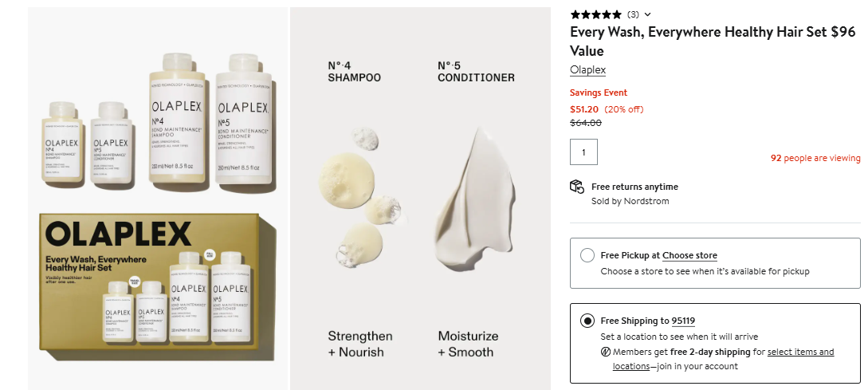Select the Free Pickup radio button
Viewport: 868px width, 390px height.
(587, 255)
